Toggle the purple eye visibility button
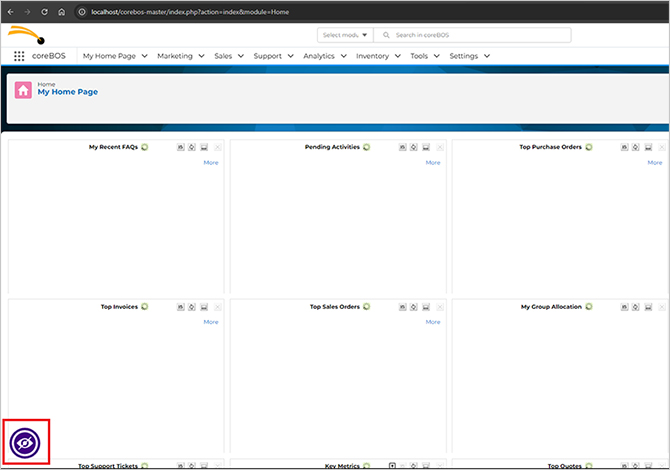The image size is (670, 470). [x=25, y=441]
